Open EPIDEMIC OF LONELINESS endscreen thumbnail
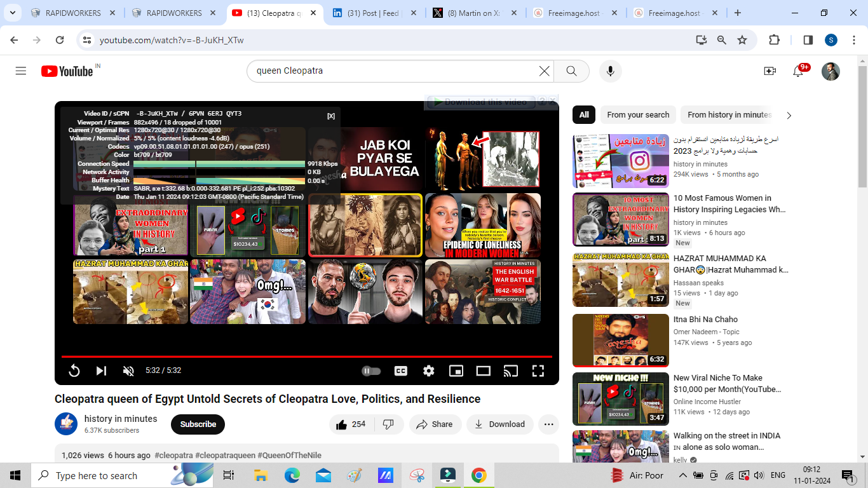The height and width of the screenshot is (488, 868). 483,226
